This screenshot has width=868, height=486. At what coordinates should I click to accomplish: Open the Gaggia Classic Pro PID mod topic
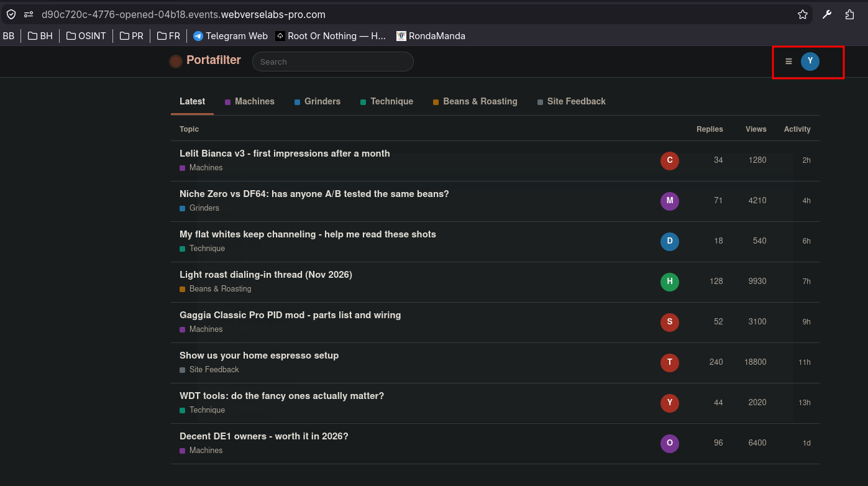290,315
